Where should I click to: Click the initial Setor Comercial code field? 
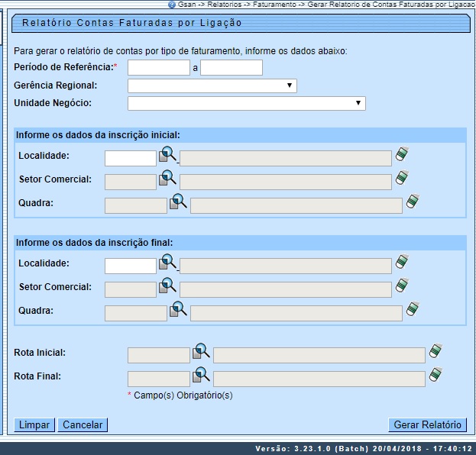(x=131, y=182)
